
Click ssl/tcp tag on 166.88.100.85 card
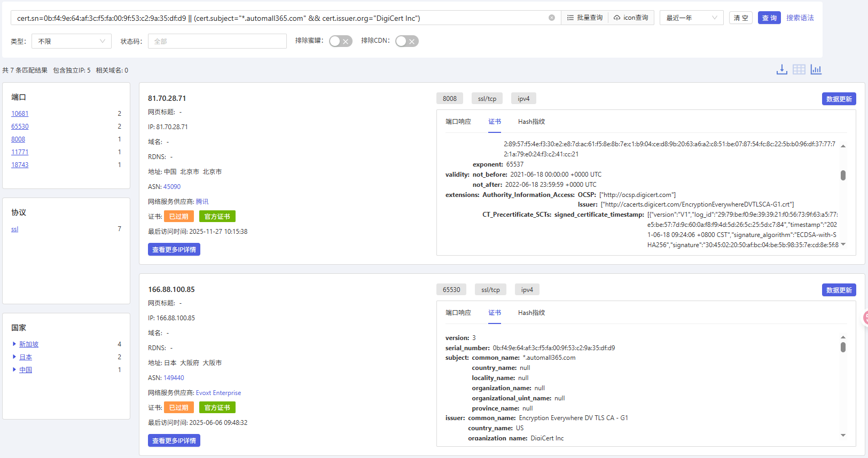tap(490, 289)
